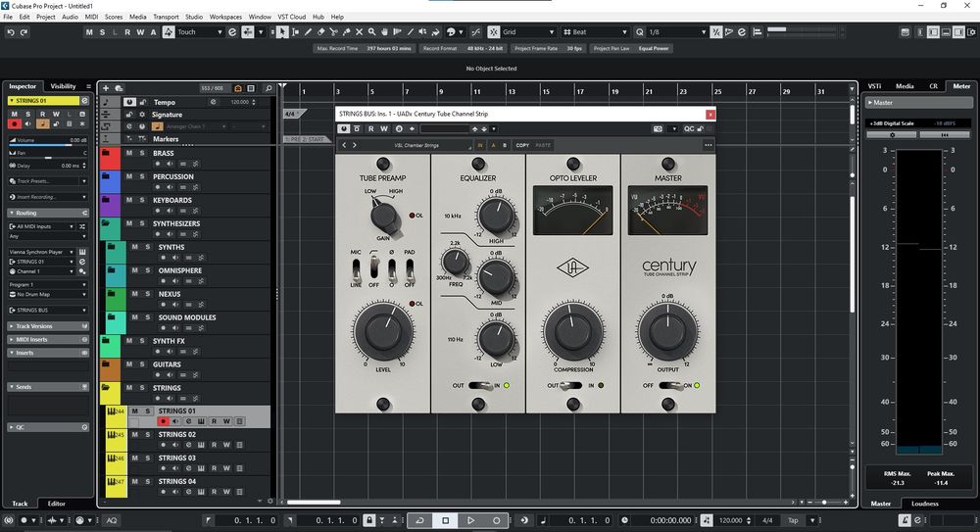The image size is (980, 532).
Task: Switch to the Visibility tab
Action: [63, 86]
